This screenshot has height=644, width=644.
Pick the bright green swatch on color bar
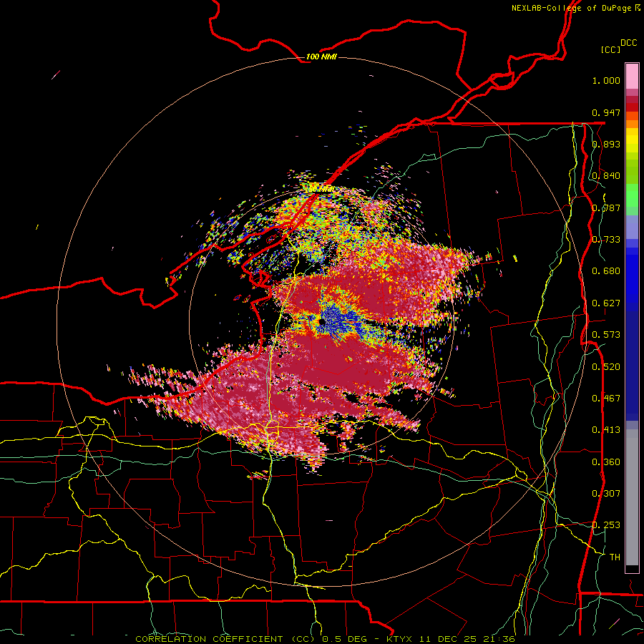coord(632,195)
